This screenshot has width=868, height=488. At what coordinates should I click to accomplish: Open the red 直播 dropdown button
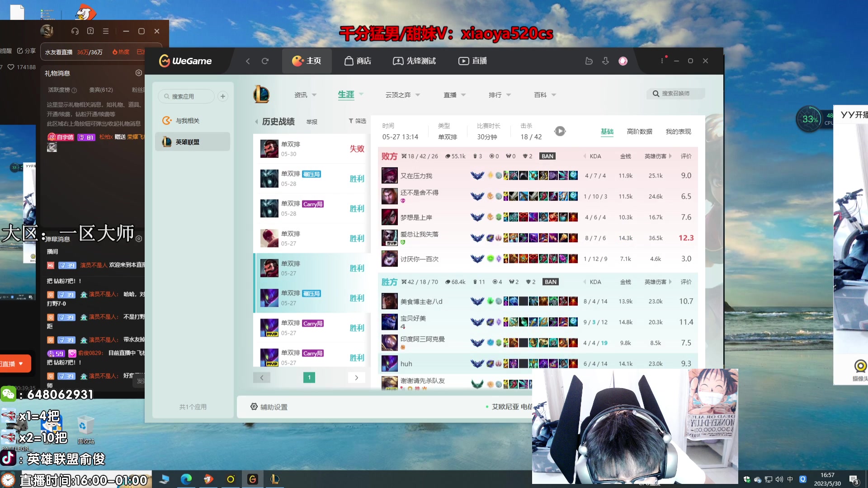coord(15,364)
